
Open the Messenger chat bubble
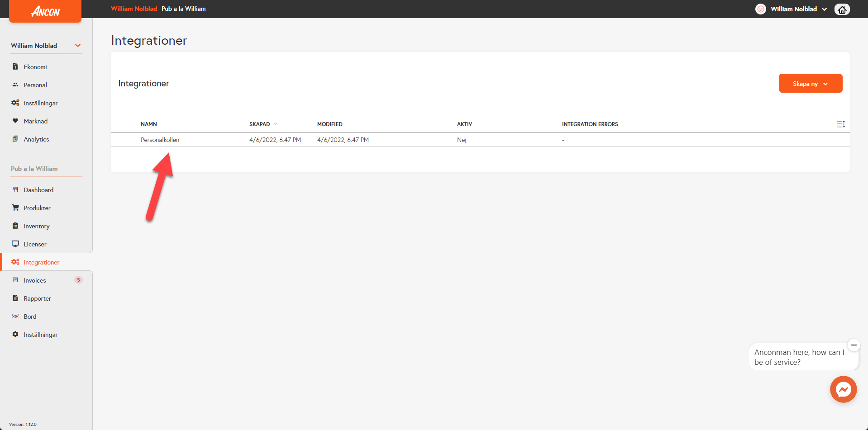point(843,389)
